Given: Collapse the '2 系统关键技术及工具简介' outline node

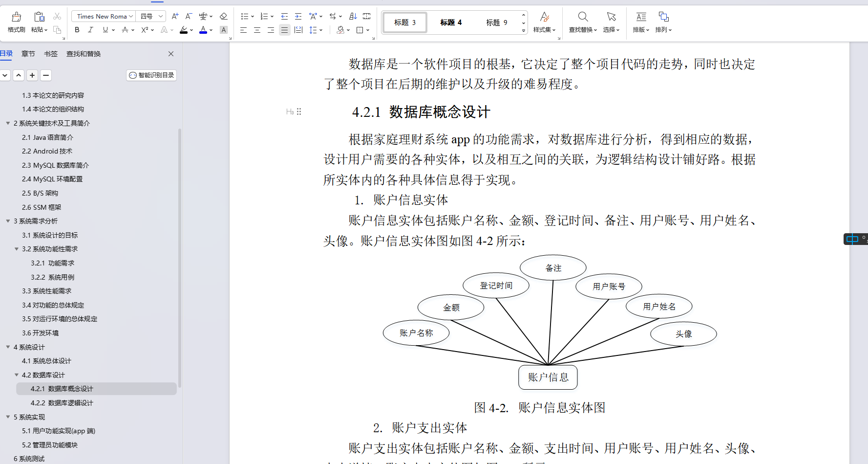Looking at the screenshot, I should pos(8,123).
